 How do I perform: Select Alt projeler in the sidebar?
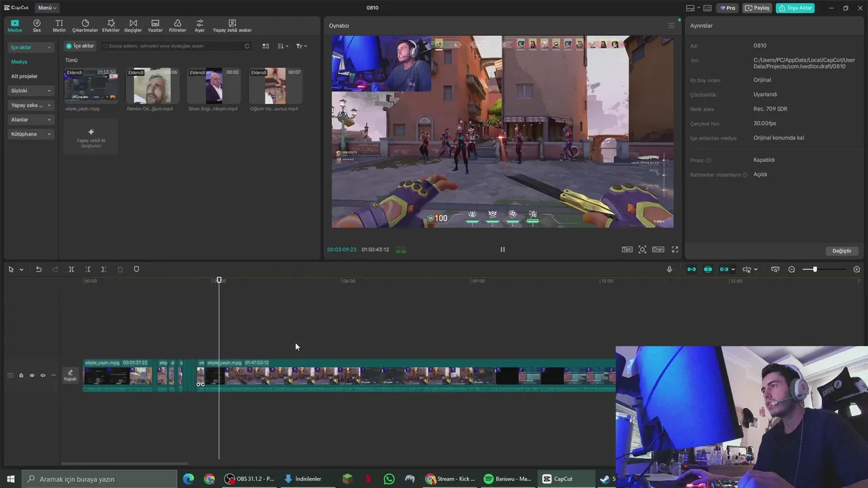(x=24, y=76)
